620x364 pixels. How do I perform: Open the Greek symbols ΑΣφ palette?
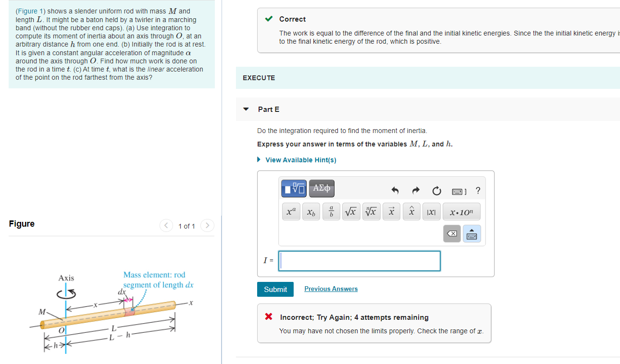[x=322, y=188]
